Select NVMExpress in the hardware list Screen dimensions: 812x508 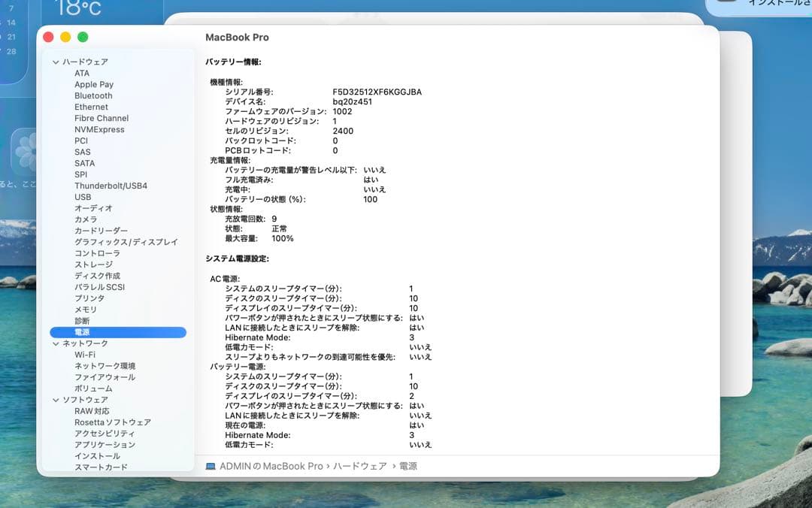tap(99, 130)
